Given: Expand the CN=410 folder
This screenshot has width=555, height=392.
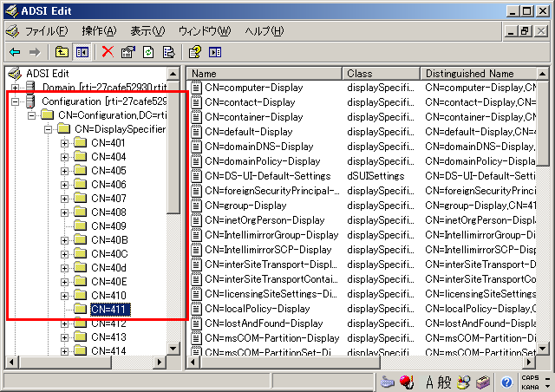Looking at the screenshot, I should click(64, 296).
